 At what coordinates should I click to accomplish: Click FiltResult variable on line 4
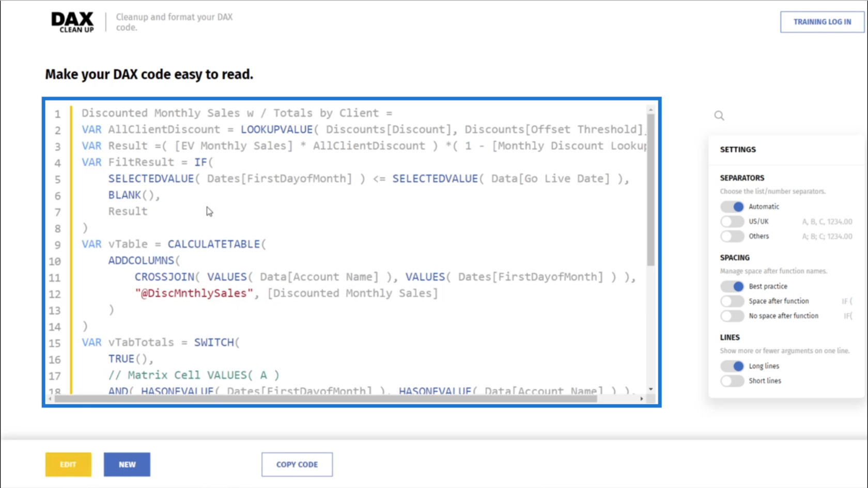141,162
